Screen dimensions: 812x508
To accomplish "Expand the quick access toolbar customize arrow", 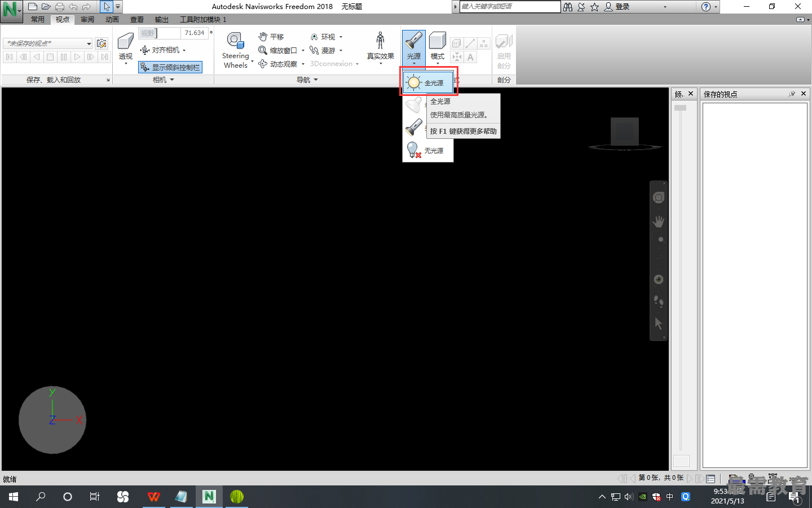I will click(118, 7).
